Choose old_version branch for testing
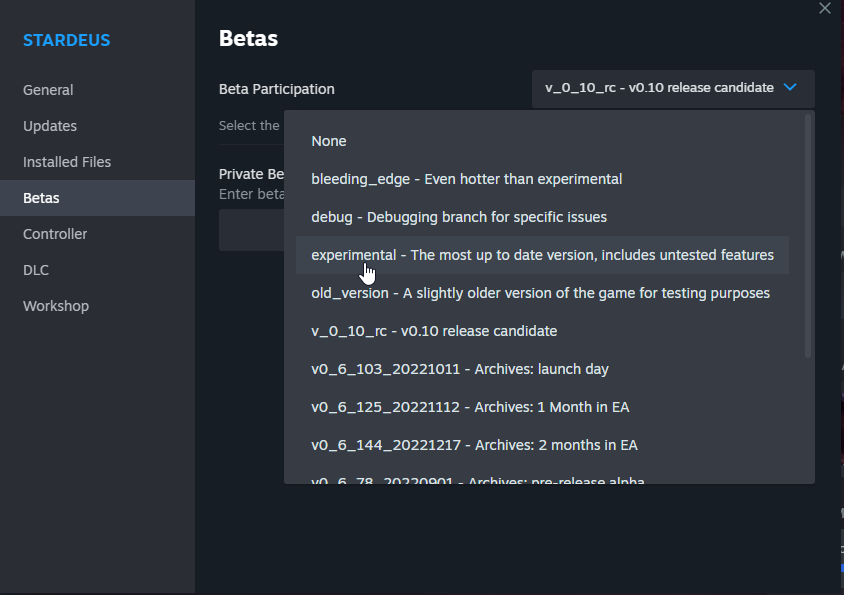This screenshot has height=595, width=844. tap(542, 293)
